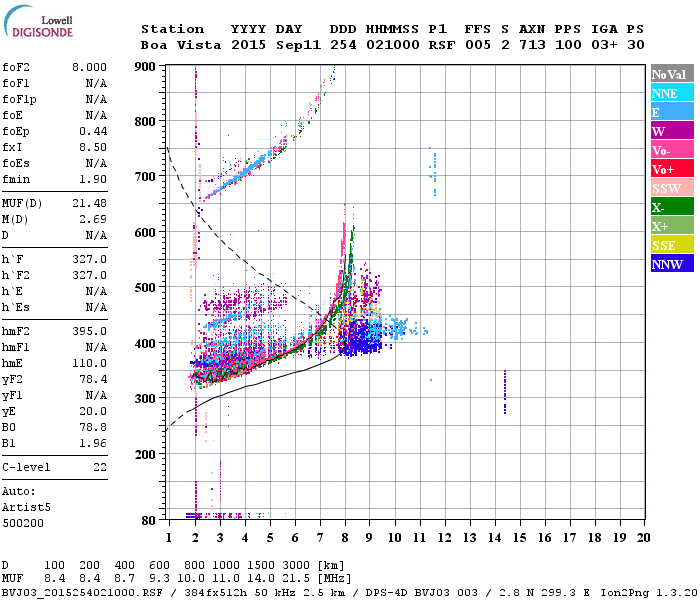Click the 8 MHz x-axis tick label

click(345, 538)
